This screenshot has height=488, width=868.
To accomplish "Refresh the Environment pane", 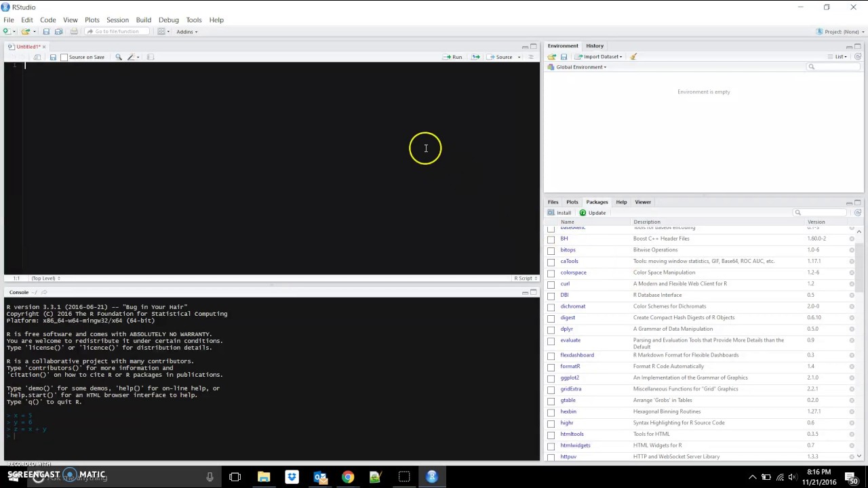I will (858, 57).
